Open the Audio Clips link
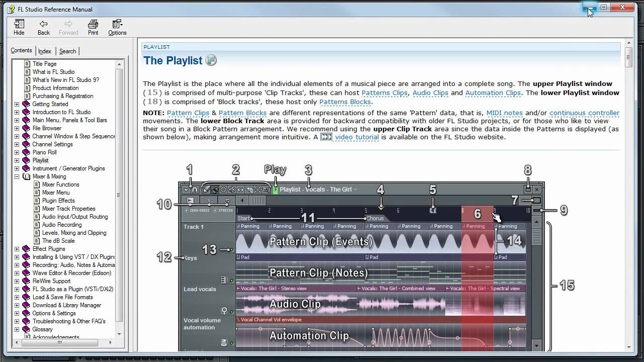 (430, 93)
